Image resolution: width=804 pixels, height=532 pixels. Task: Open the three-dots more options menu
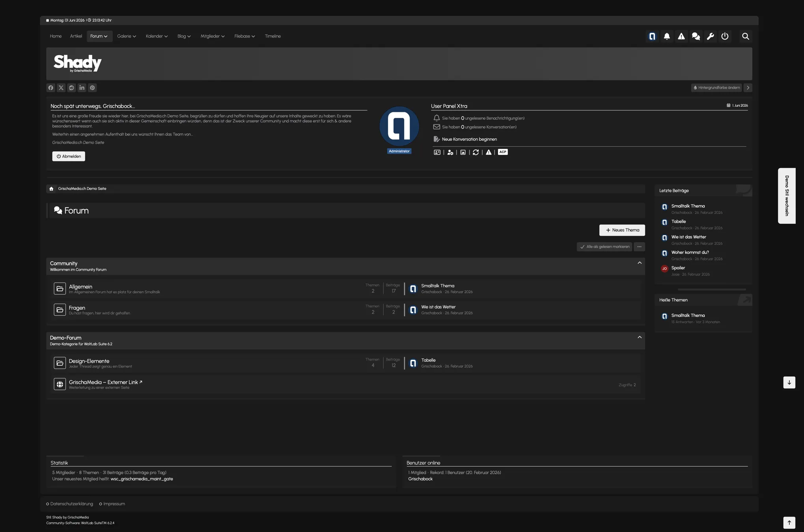pos(640,247)
